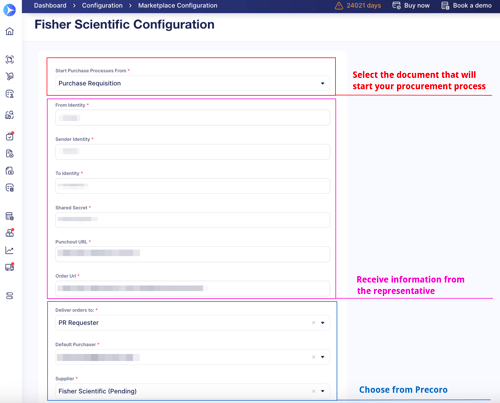The height and width of the screenshot is (403, 500).
Task: Clear the PR Requester selection
Action: point(313,323)
